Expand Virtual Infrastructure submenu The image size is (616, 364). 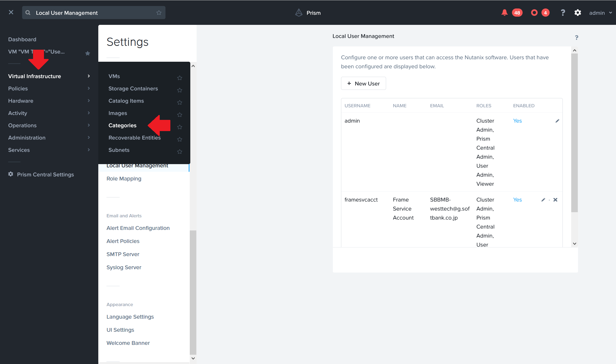pos(89,76)
